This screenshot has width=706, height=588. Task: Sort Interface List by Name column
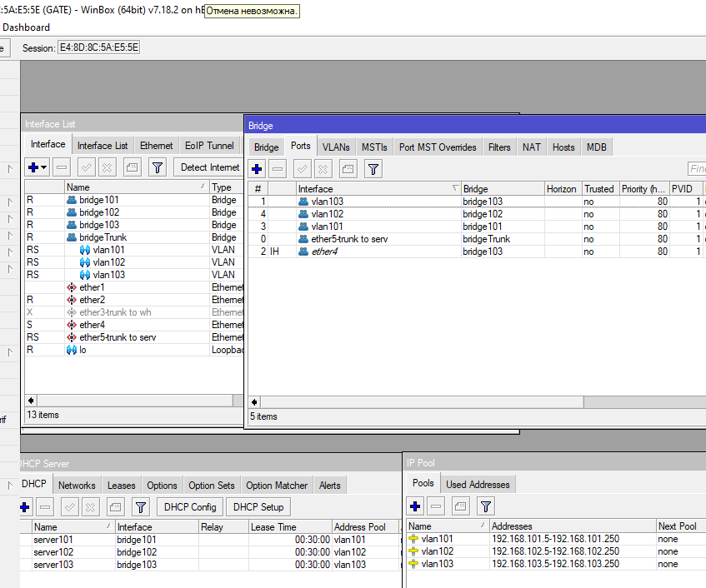pyautogui.click(x=137, y=187)
